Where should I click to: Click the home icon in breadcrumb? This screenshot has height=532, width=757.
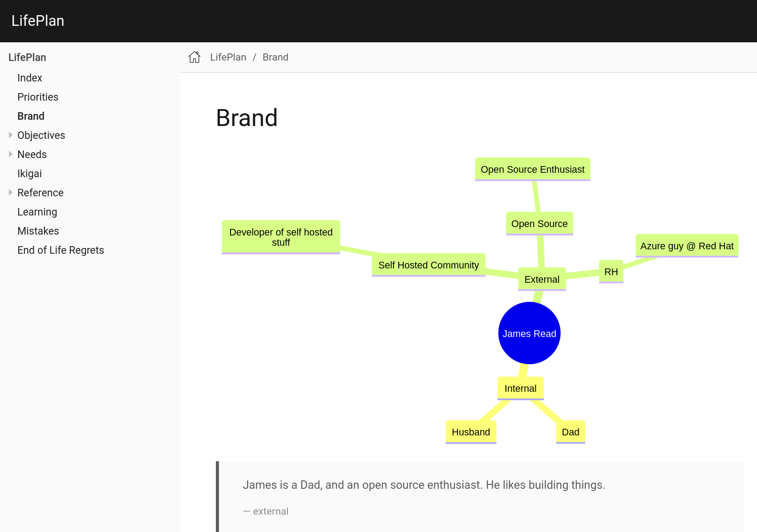194,57
